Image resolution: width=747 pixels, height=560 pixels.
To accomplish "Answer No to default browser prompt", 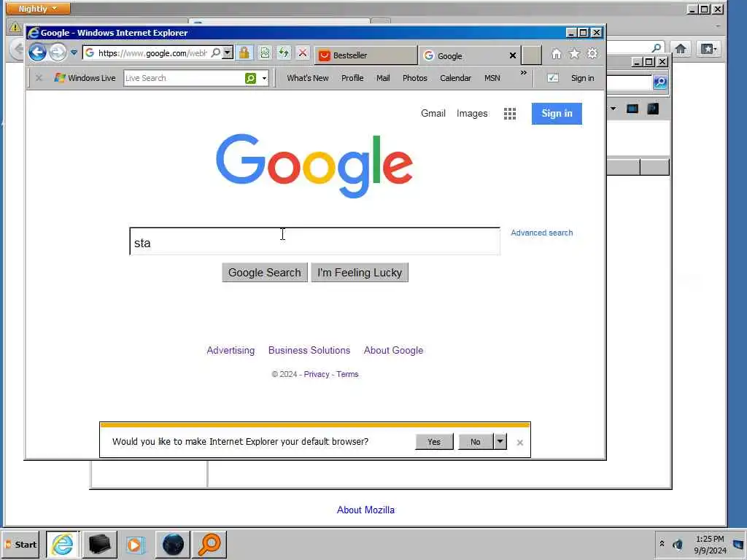I will [476, 442].
